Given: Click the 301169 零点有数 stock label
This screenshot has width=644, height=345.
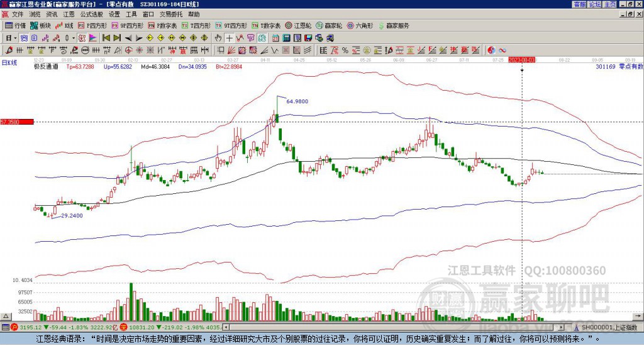Looking at the screenshot, I should (x=619, y=66).
